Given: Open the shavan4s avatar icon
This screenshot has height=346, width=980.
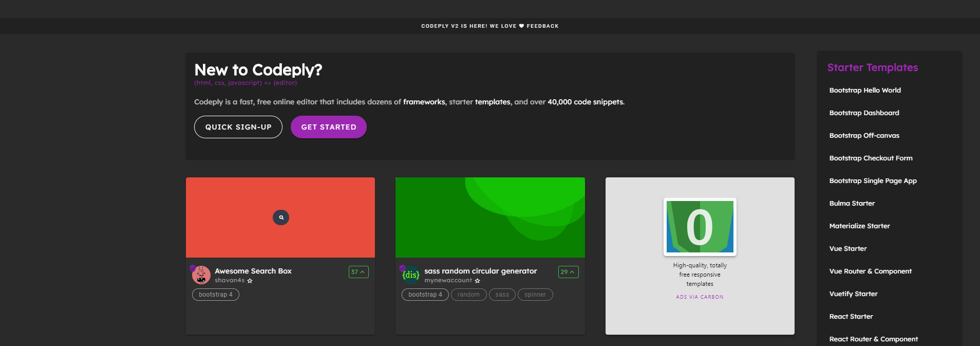Looking at the screenshot, I should 201,275.
